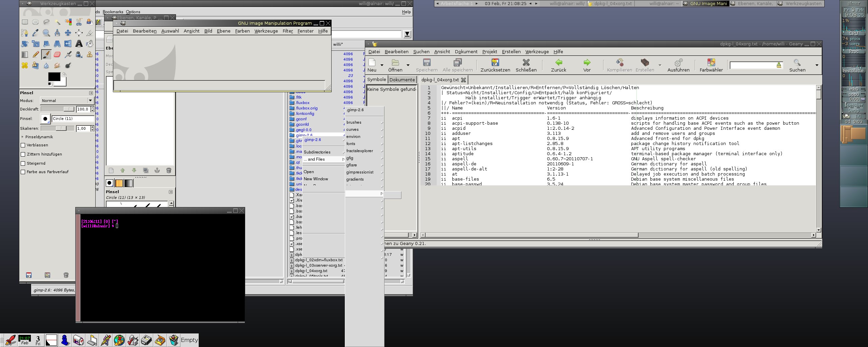Select the Ellipse Select tool
Image resolution: width=868 pixels, height=347 pixels.
36,22
